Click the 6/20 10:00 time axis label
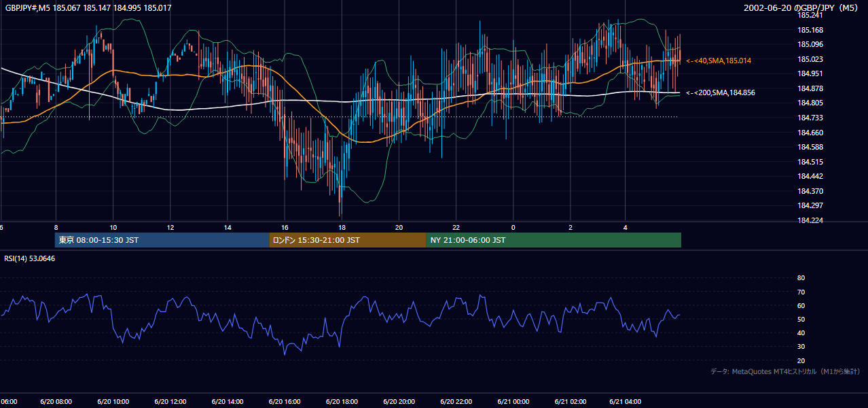This screenshot has height=408, width=868. pyautogui.click(x=113, y=402)
